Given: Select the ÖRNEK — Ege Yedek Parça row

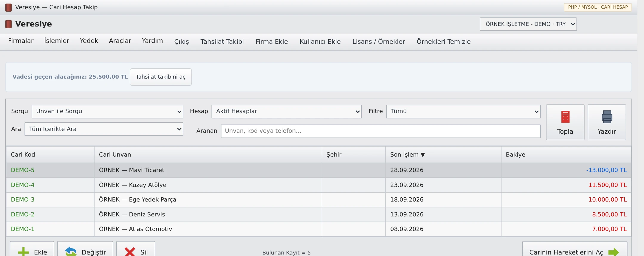Looking at the screenshot, I should click(x=318, y=200).
